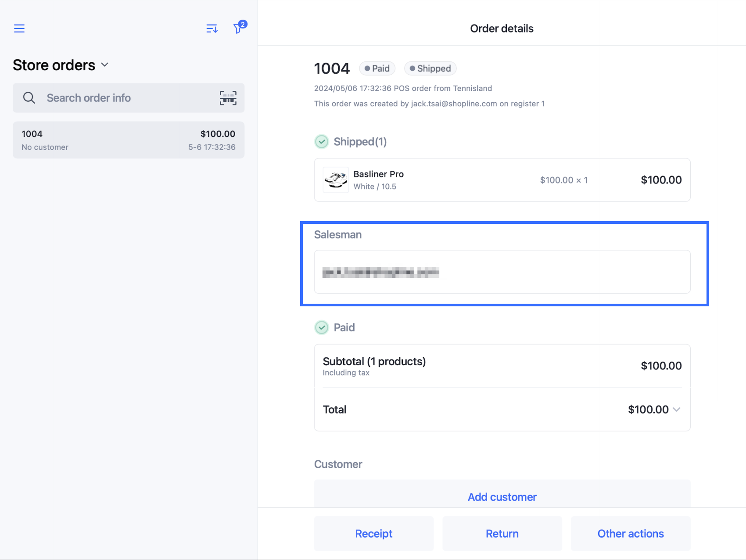Expand the Total amount chevron

pos(676,409)
